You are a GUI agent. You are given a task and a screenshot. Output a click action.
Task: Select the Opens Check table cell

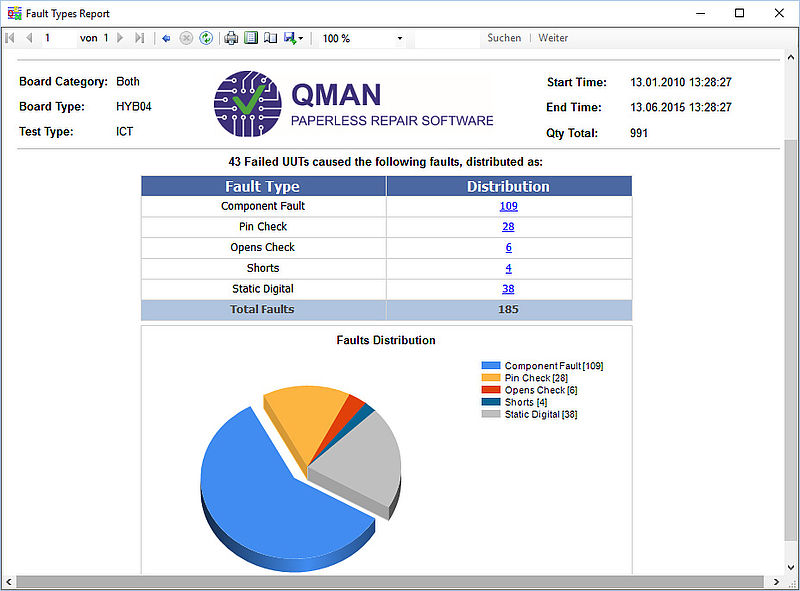coord(263,248)
